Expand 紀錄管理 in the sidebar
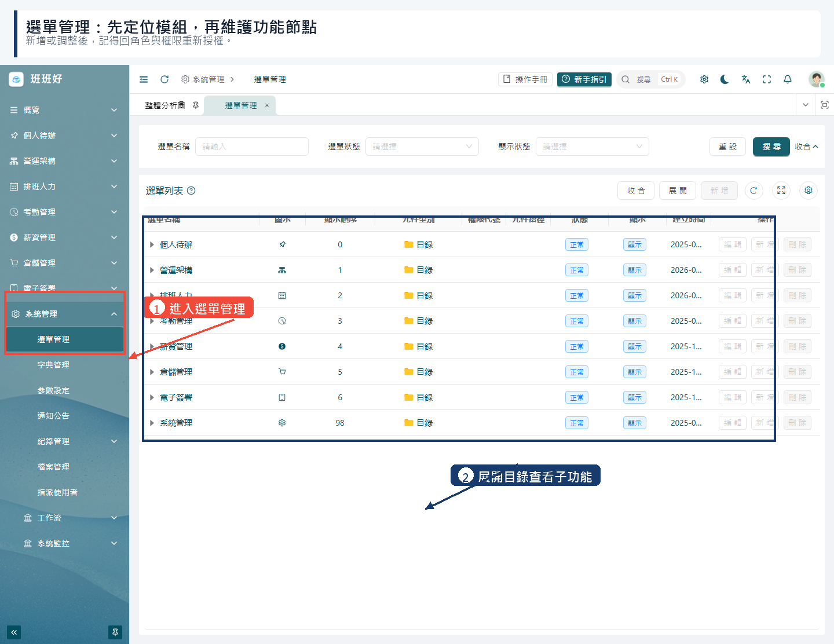 coord(64,441)
